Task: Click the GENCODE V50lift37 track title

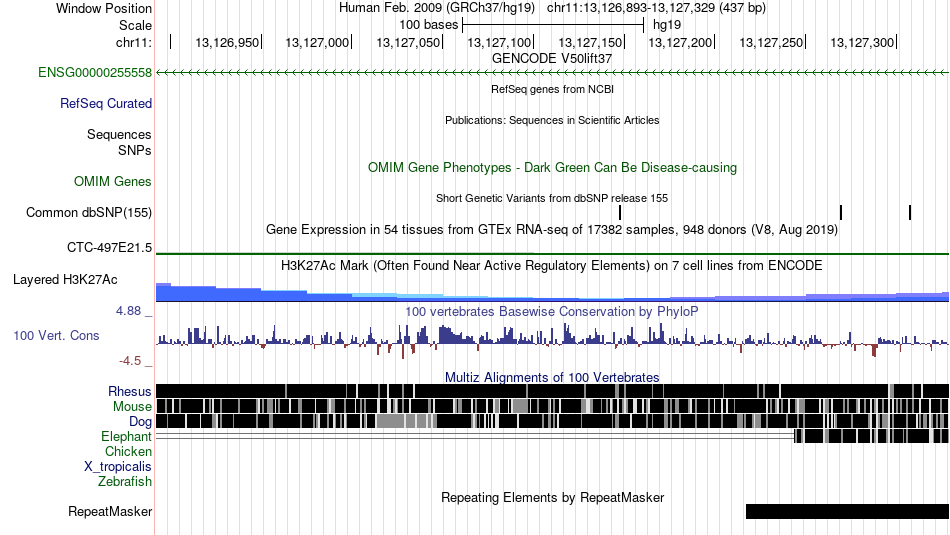Action: pyautogui.click(x=552, y=59)
